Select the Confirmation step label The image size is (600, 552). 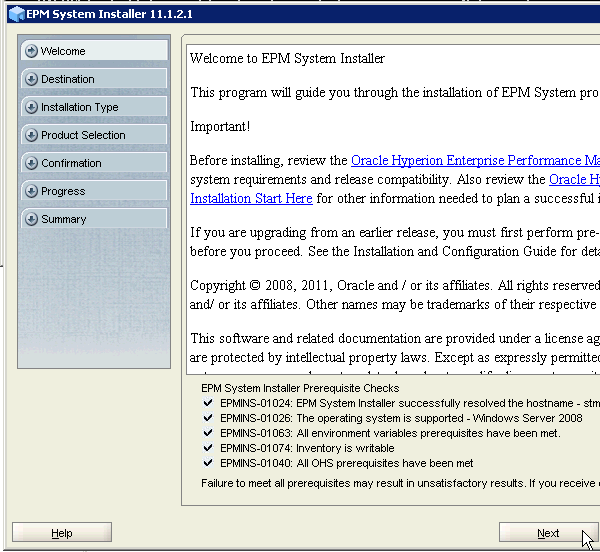point(71,163)
